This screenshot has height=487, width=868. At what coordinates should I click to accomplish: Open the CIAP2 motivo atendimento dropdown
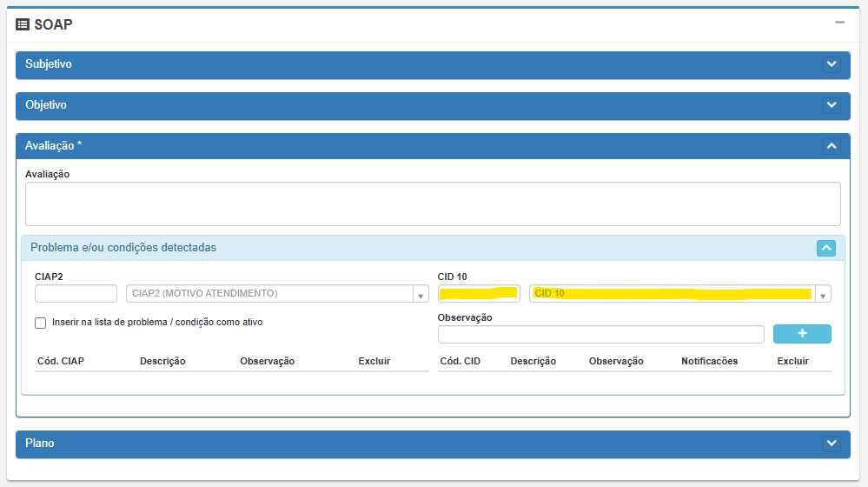[421, 294]
